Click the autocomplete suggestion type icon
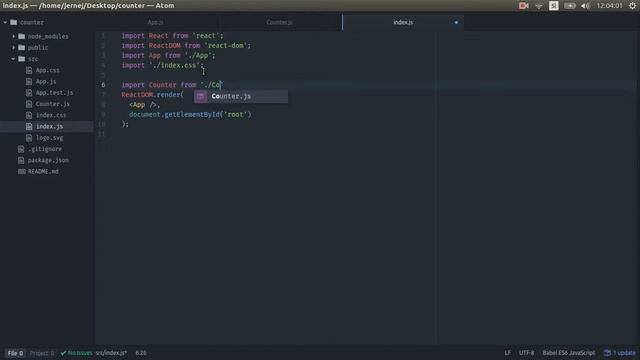This screenshot has width=640, height=360. pyautogui.click(x=200, y=96)
